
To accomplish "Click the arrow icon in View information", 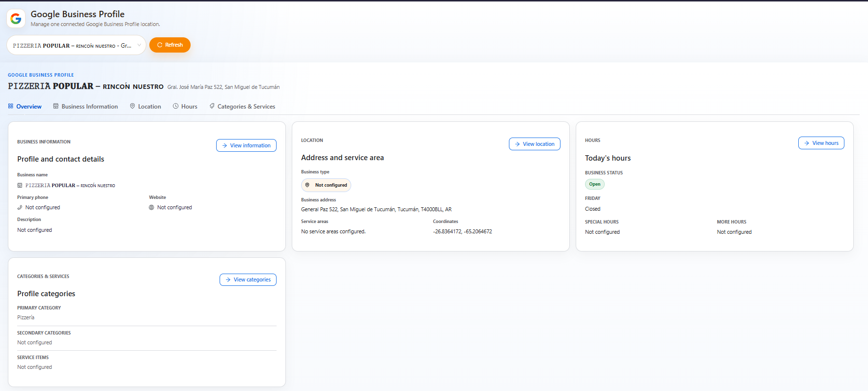I will 225,146.
